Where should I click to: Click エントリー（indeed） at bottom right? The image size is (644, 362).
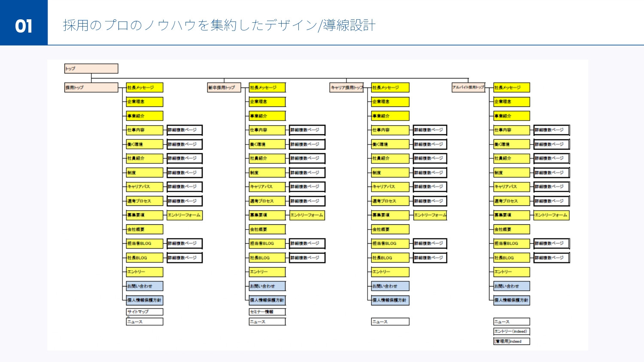pyautogui.click(x=511, y=331)
